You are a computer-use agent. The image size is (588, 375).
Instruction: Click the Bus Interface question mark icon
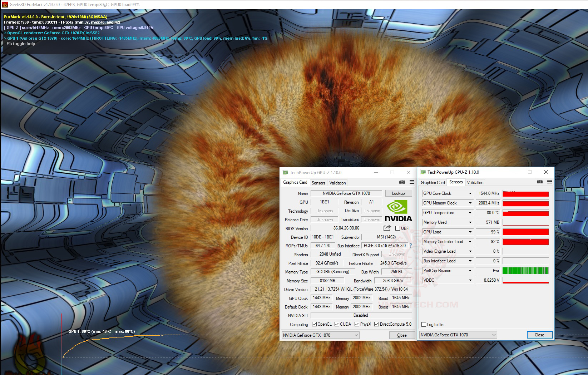point(411,246)
